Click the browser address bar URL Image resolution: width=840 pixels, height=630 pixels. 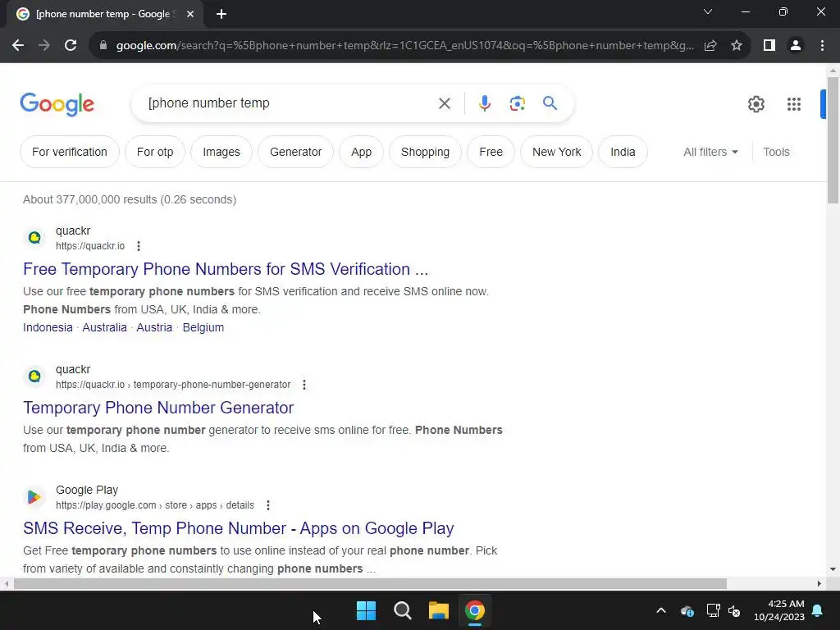point(404,46)
